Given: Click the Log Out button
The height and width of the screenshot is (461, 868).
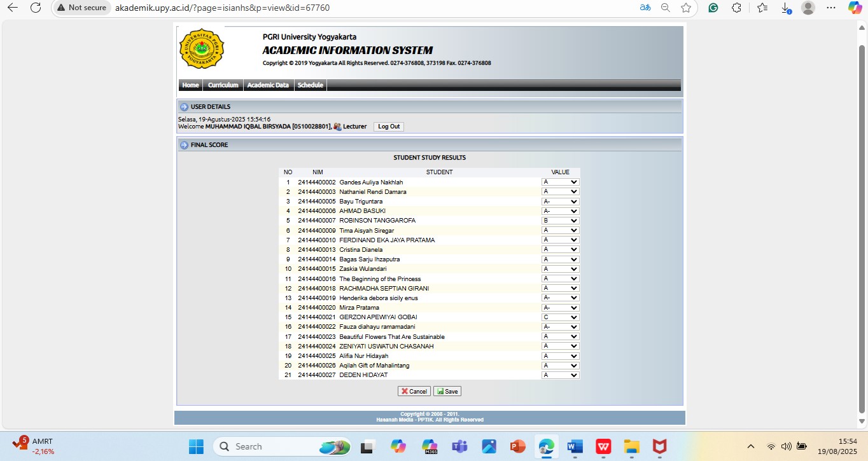Looking at the screenshot, I should pos(389,127).
